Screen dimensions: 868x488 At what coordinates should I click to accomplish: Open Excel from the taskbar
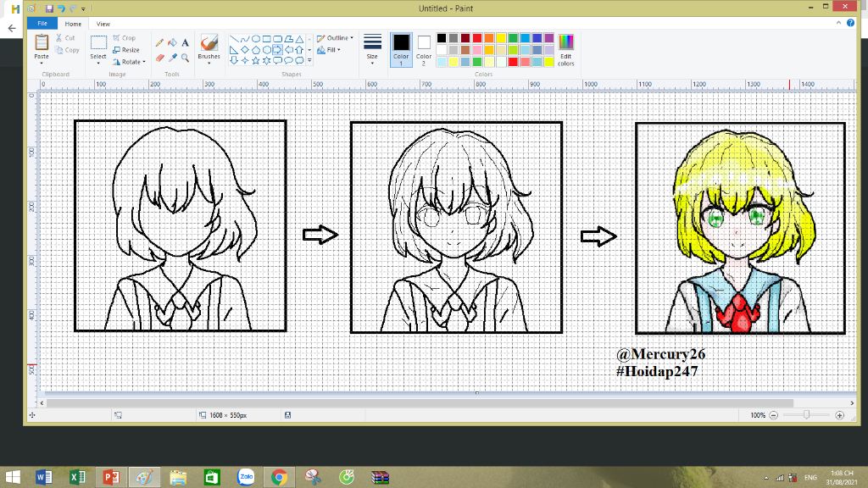pos(77,477)
